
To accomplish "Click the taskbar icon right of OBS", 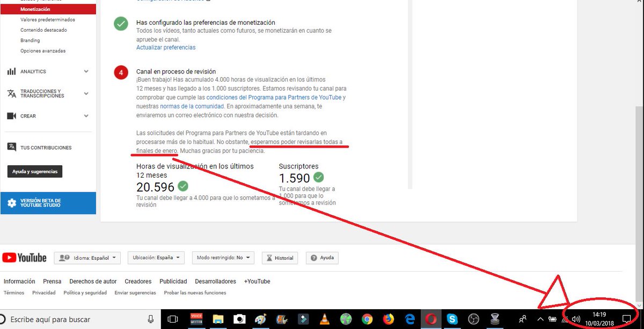I will click(x=494, y=320).
